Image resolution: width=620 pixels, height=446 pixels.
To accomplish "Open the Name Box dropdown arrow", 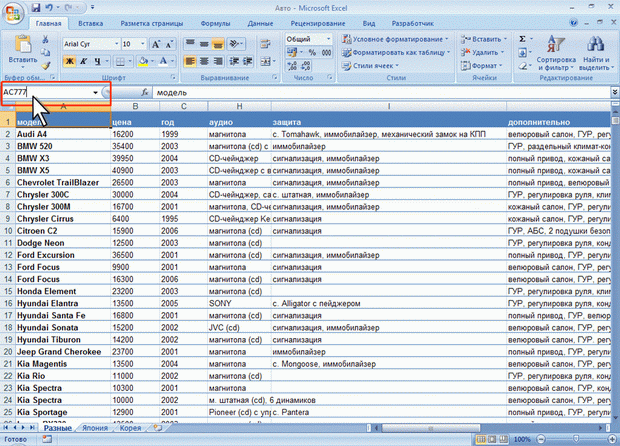I will pyautogui.click(x=95, y=93).
